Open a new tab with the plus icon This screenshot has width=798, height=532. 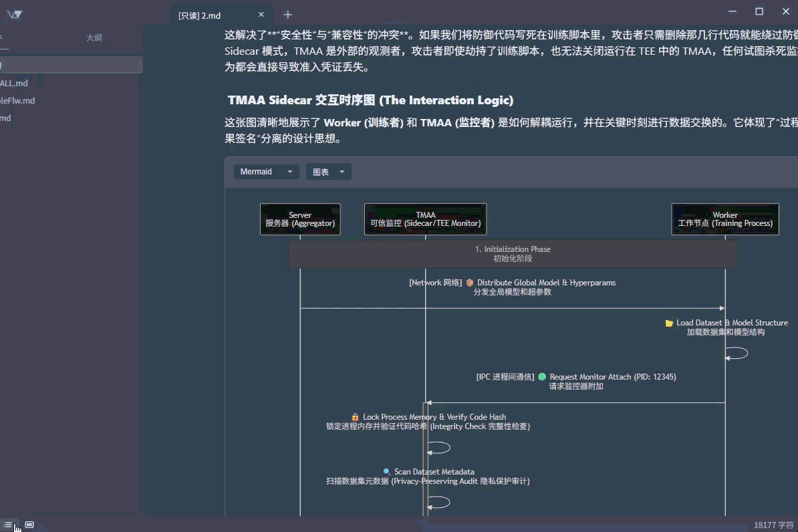pyautogui.click(x=287, y=15)
